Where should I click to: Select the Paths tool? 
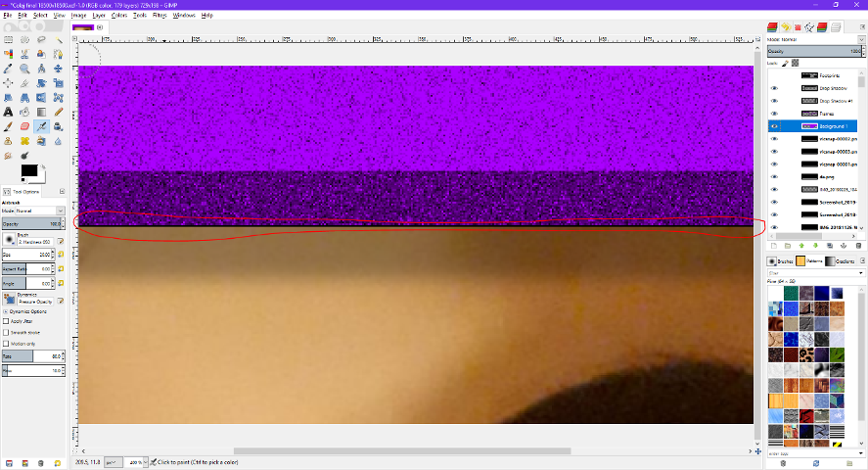point(58,54)
